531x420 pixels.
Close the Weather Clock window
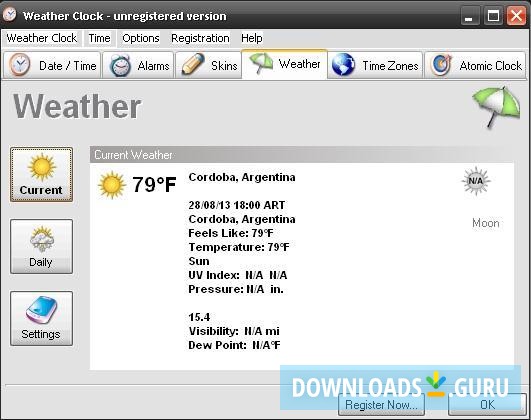pos(516,16)
